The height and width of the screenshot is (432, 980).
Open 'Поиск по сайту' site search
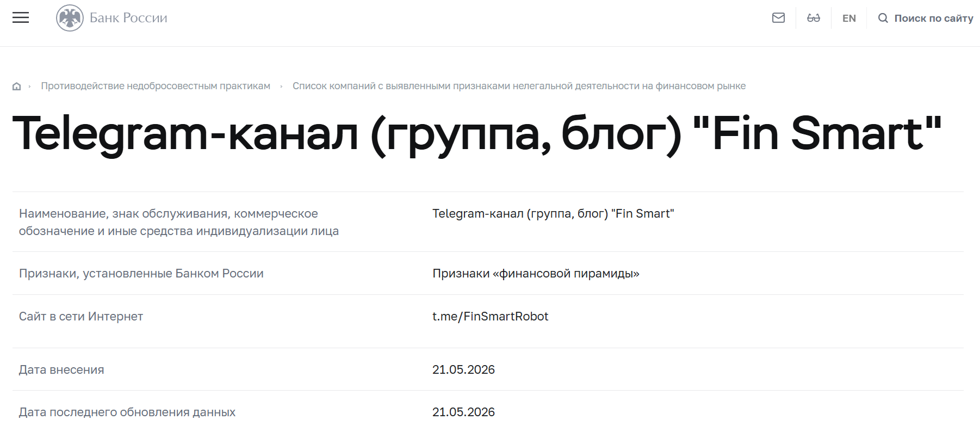coord(934,18)
